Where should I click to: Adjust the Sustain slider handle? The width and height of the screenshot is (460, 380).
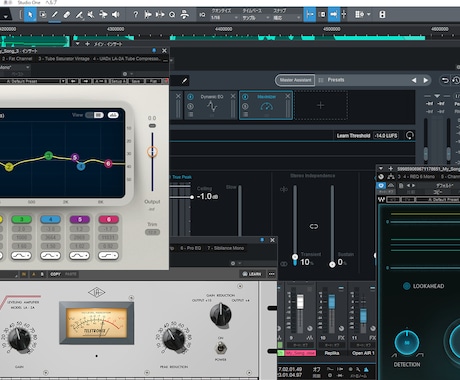tap(332, 265)
